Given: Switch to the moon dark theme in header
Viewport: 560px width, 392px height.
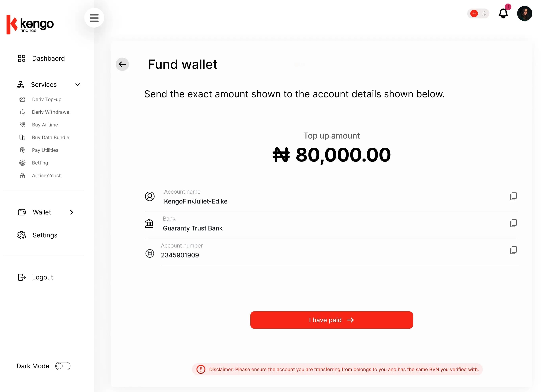Looking at the screenshot, I should 484,14.
